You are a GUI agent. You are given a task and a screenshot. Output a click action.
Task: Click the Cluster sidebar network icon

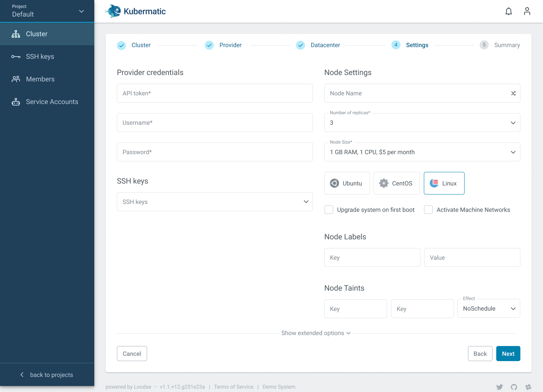coord(16,34)
